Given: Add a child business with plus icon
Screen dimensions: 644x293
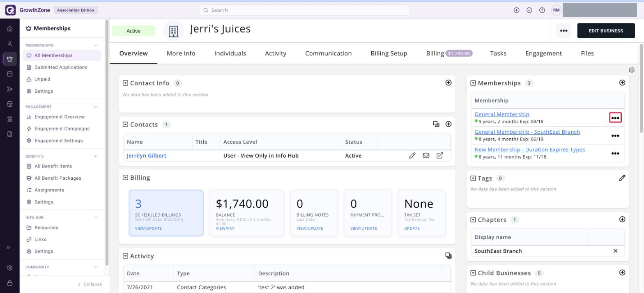Looking at the screenshot, I should tap(622, 272).
